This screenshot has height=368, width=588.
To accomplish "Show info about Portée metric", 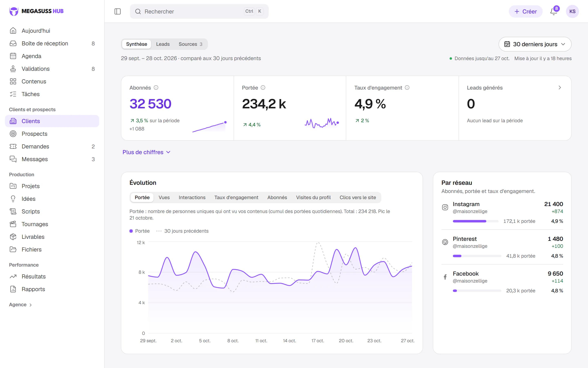I will pos(263,88).
